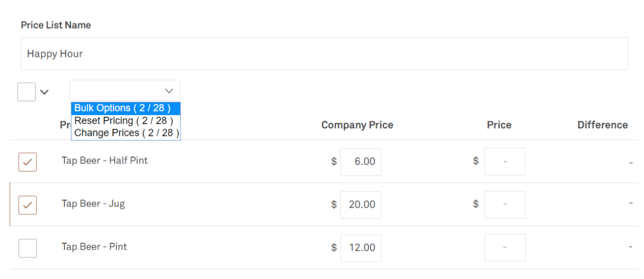Click the Tap Beer - Pint product name

95,247
